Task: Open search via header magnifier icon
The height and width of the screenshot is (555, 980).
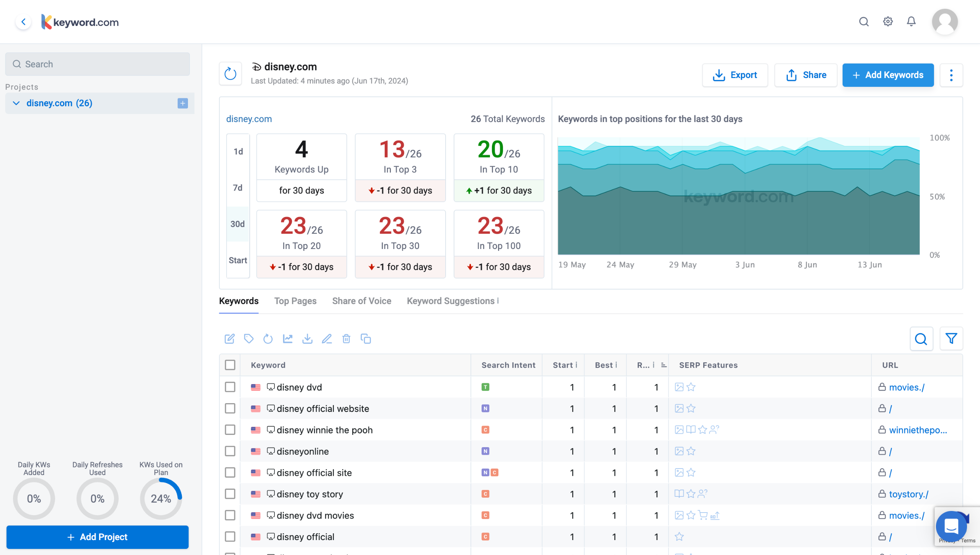Action: click(x=864, y=22)
